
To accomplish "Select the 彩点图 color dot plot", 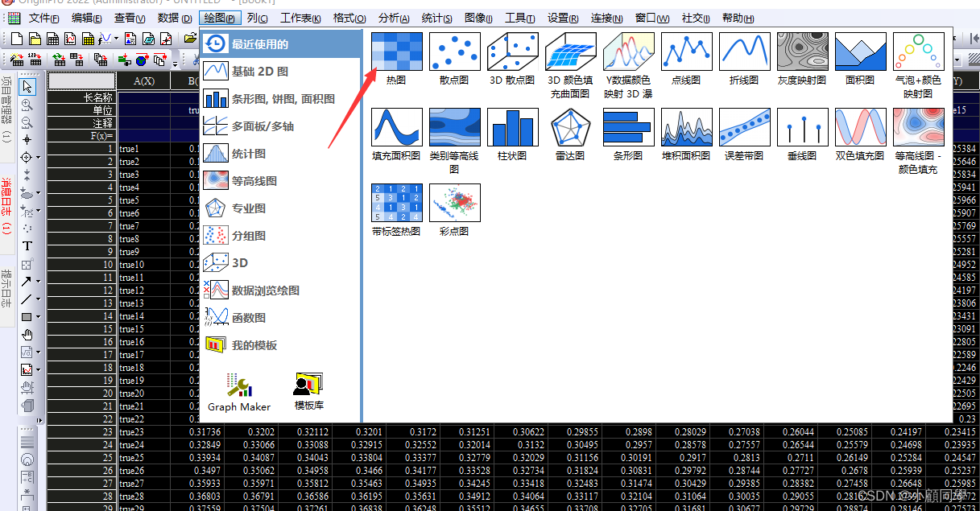I will [455, 210].
